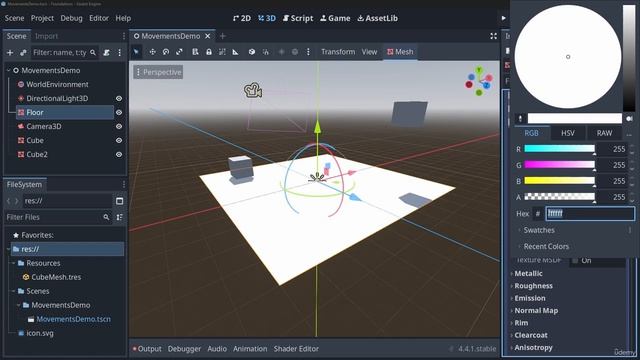
Task: Toggle the Use Local Space cube icon
Action: click(x=252, y=52)
